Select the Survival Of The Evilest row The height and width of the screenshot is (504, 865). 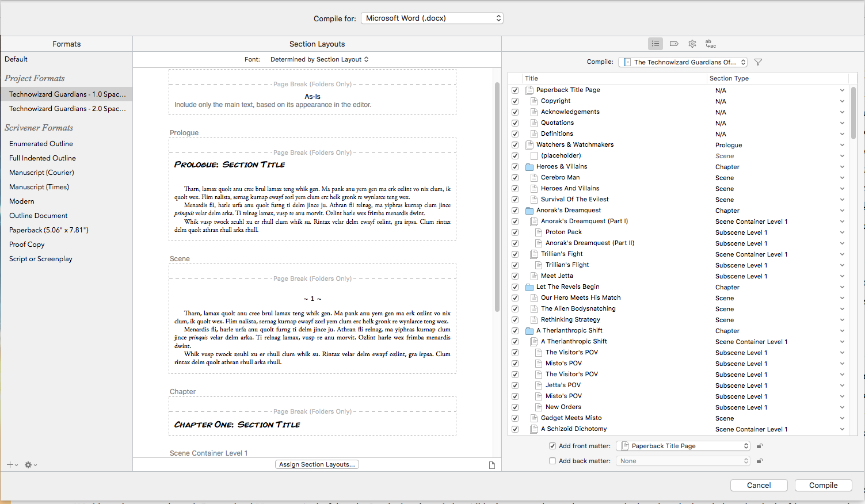(679, 200)
